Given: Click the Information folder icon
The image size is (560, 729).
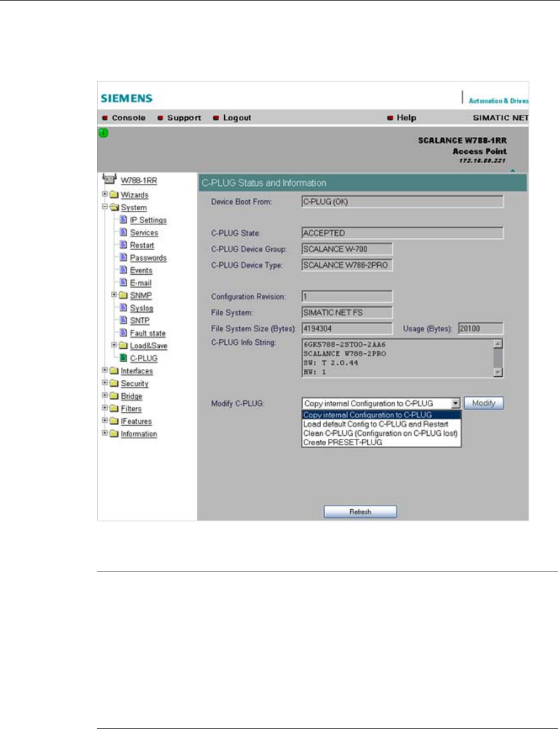Looking at the screenshot, I should point(114,433).
